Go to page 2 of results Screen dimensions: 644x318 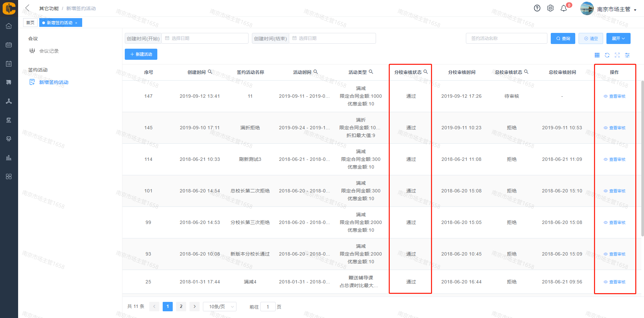tap(181, 306)
